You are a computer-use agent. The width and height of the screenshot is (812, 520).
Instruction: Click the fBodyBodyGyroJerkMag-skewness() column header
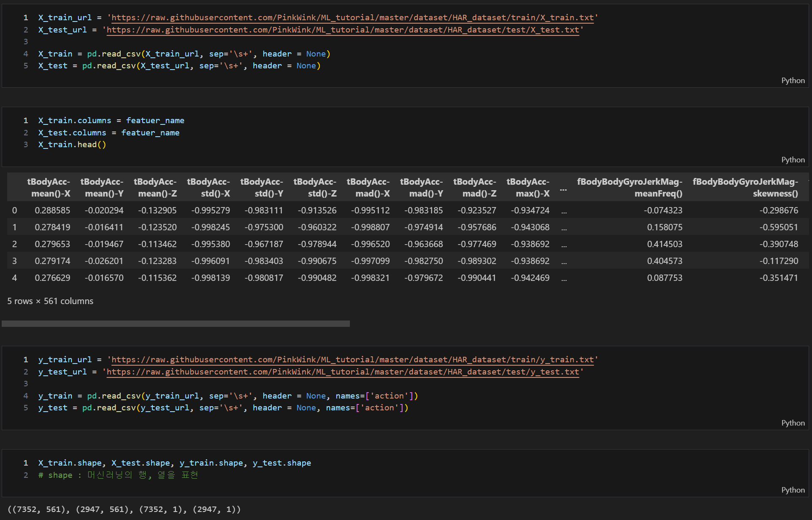tap(745, 188)
